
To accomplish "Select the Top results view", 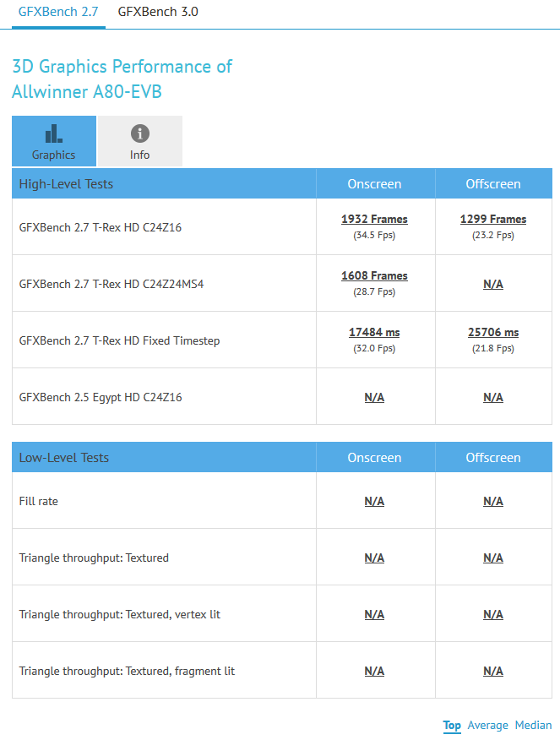I will pos(452,726).
